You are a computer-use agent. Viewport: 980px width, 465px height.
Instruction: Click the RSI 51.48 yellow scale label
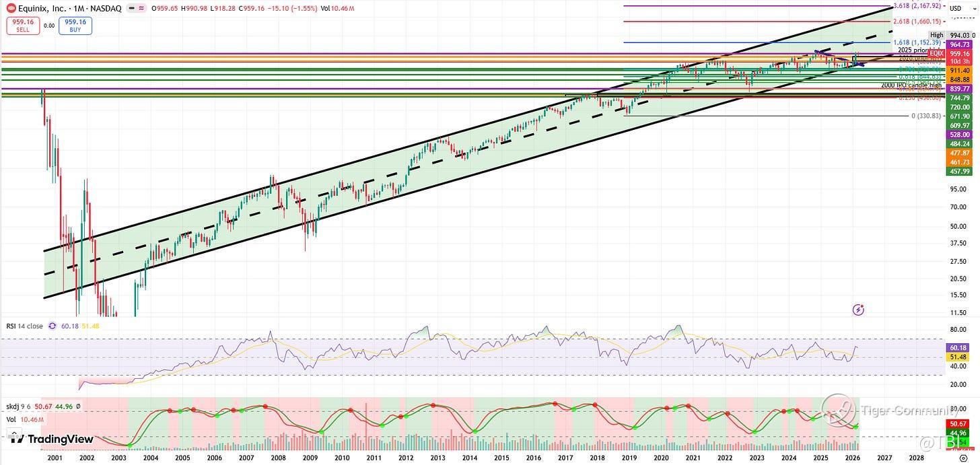click(958, 357)
